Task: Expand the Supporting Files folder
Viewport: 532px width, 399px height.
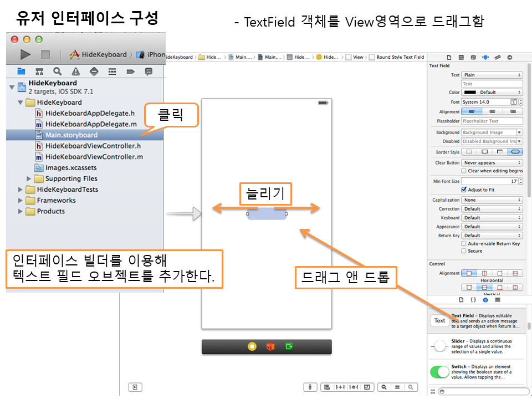Action: point(29,178)
